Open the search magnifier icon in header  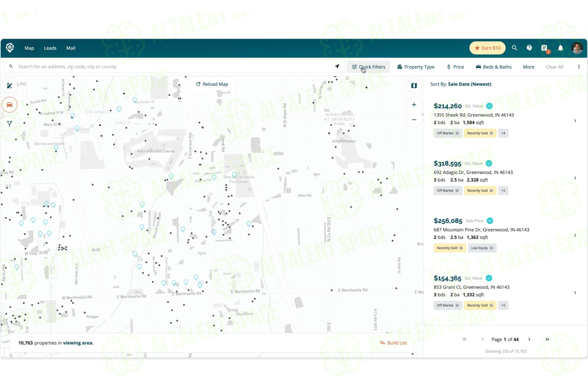point(515,48)
